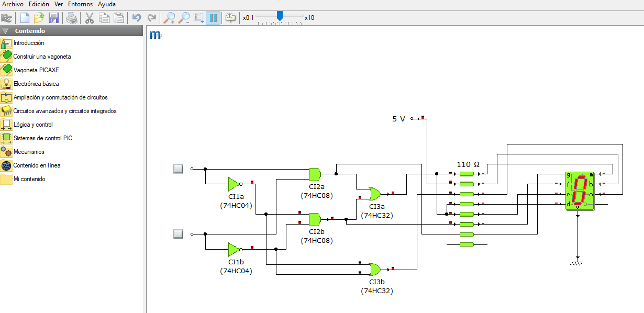This screenshot has height=313, width=644.
Task: Open the Ver menu
Action: point(59,4)
